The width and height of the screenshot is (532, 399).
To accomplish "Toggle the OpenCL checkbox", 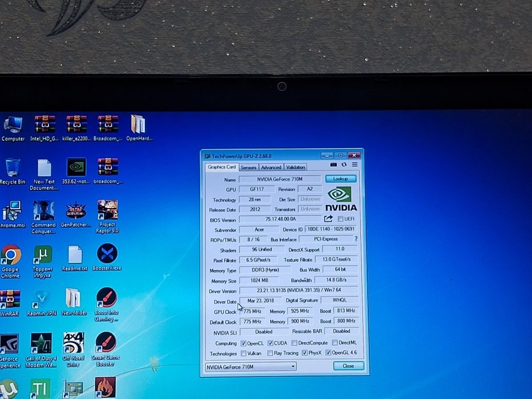I will point(243,343).
